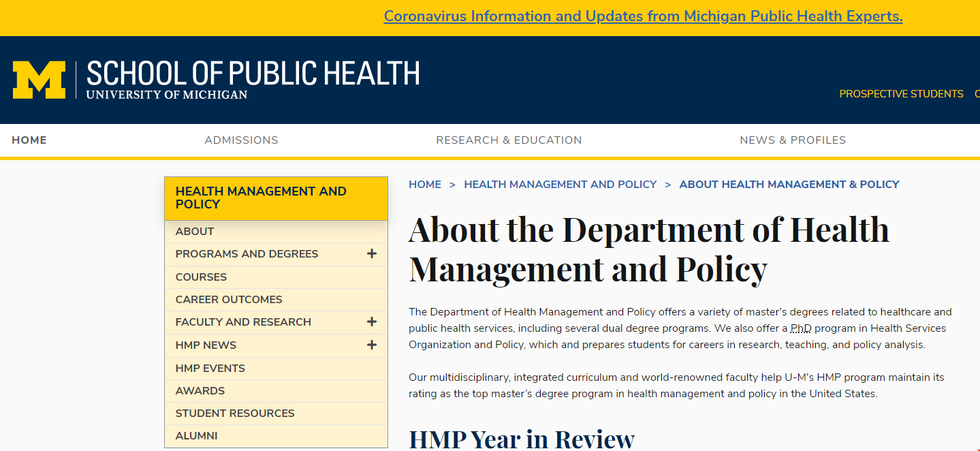Expand the Programs and Degrees submenu
Image resolution: width=980 pixels, height=451 pixels.
(372, 254)
